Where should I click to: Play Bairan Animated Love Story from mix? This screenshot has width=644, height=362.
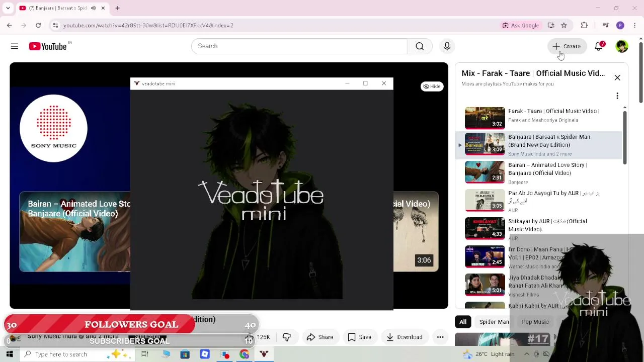tap(538, 173)
